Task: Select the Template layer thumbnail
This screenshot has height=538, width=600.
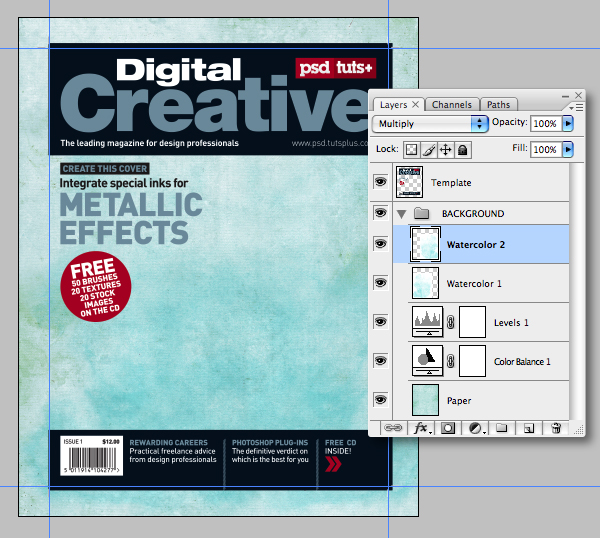Action: pyautogui.click(x=409, y=182)
